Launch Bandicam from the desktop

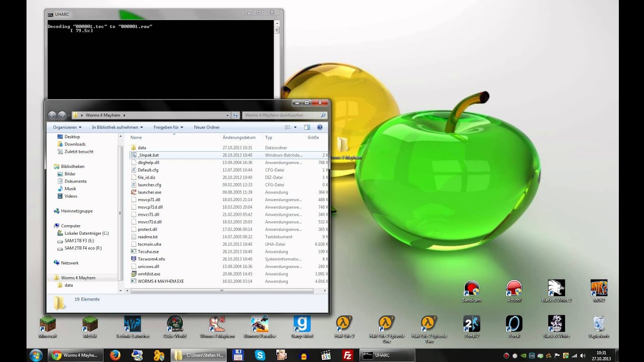(471, 292)
